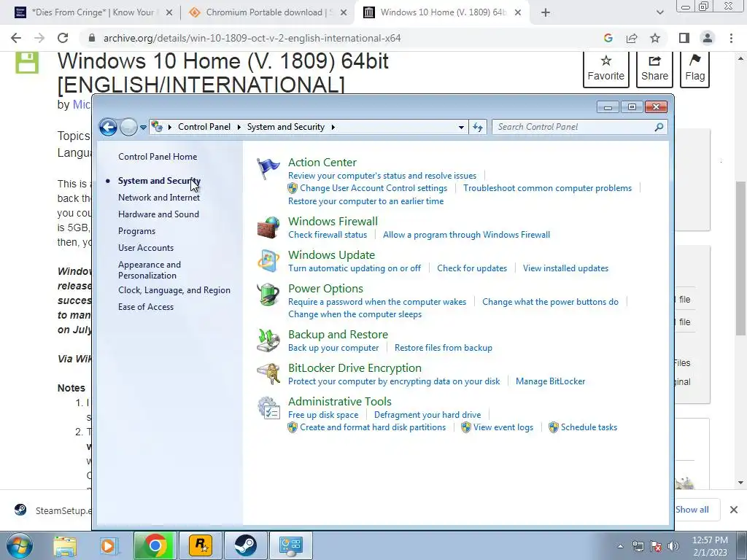Show hidden tray icons arrow
The height and width of the screenshot is (560, 747).
coord(620,546)
